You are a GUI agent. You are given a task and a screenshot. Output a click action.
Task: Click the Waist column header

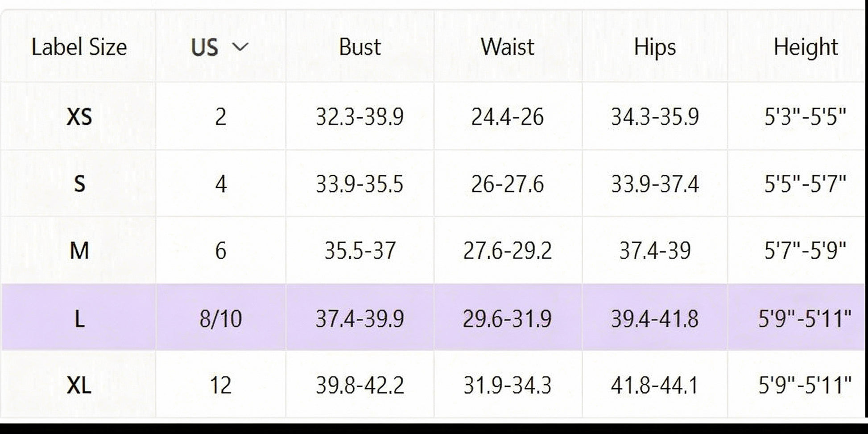507,47
